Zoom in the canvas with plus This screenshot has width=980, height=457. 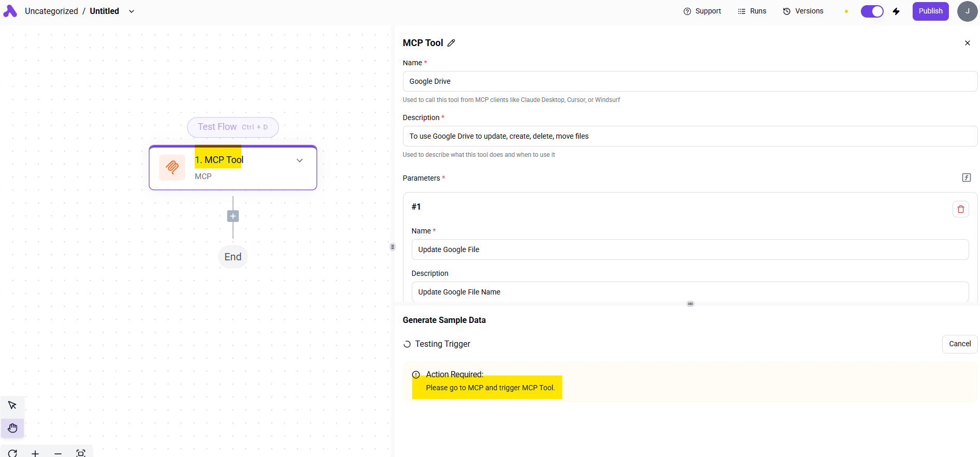35,453
